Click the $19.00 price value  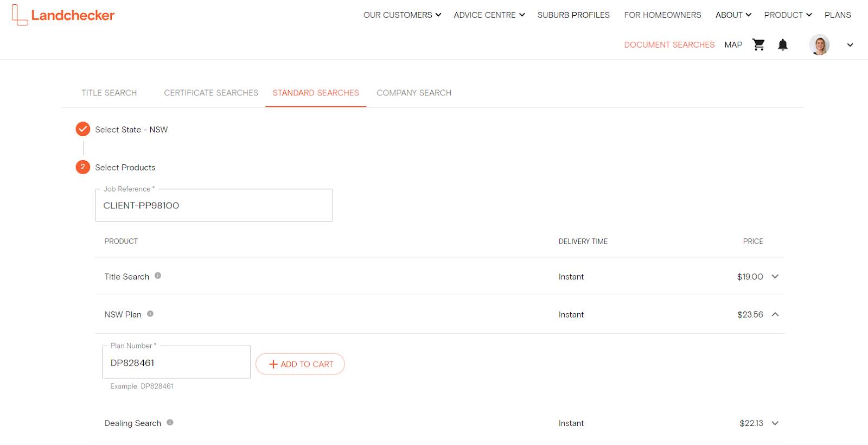coord(750,277)
